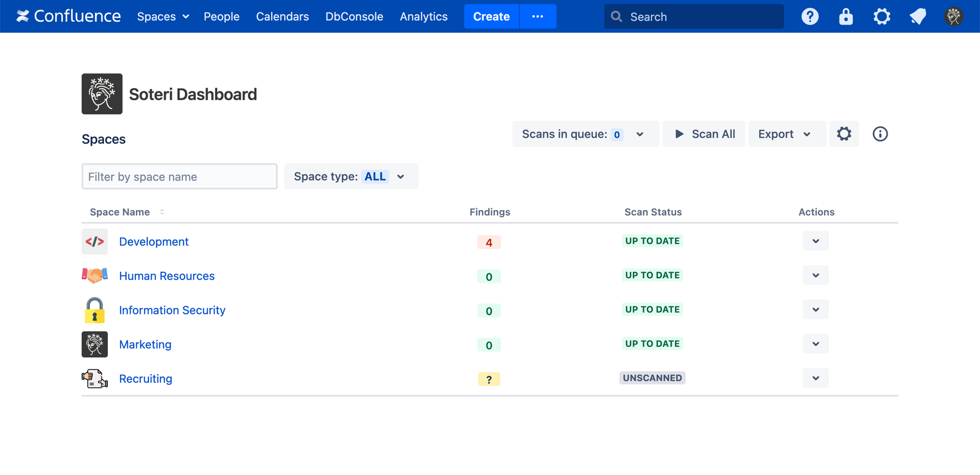
Task: Open the administration gear in the top bar
Action: (x=882, y=16)
